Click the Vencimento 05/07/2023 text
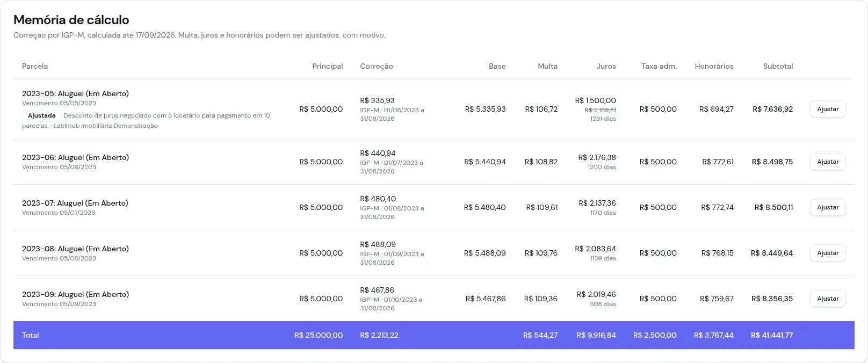Viewport: 868px width, 363px height. click(59, 213)
